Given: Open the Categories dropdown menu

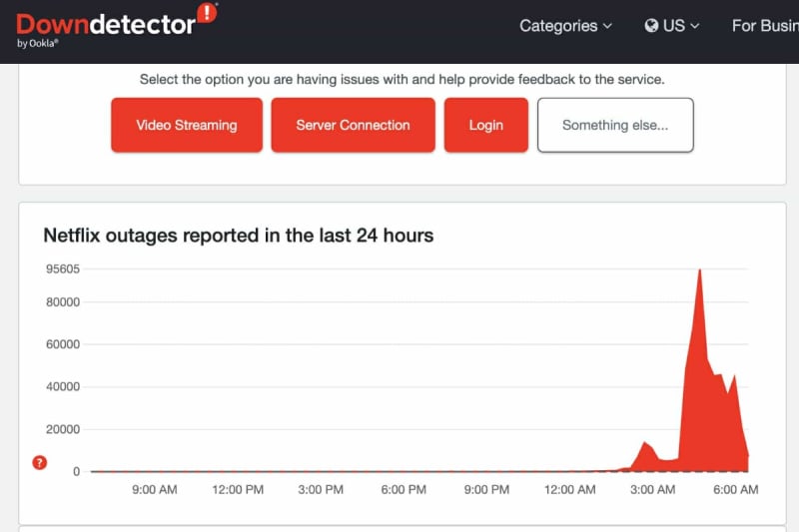Looking at the screenshot, I should (565, 26).
